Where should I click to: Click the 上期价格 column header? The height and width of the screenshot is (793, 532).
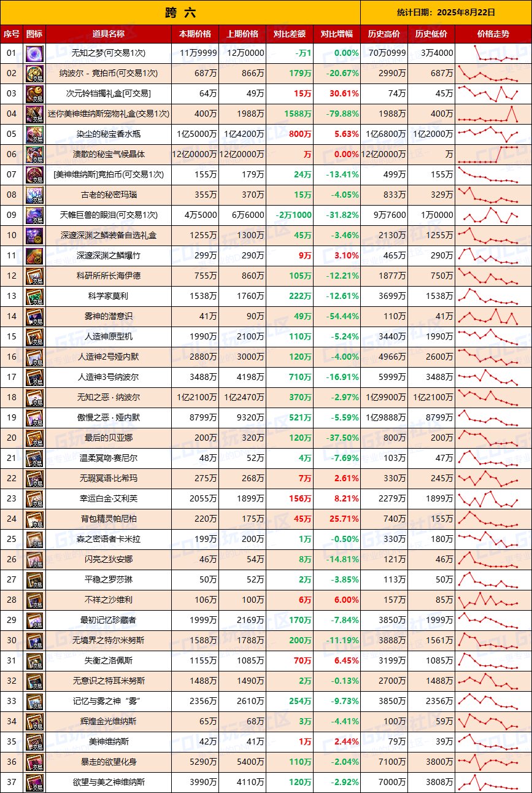tap(242, 34)
